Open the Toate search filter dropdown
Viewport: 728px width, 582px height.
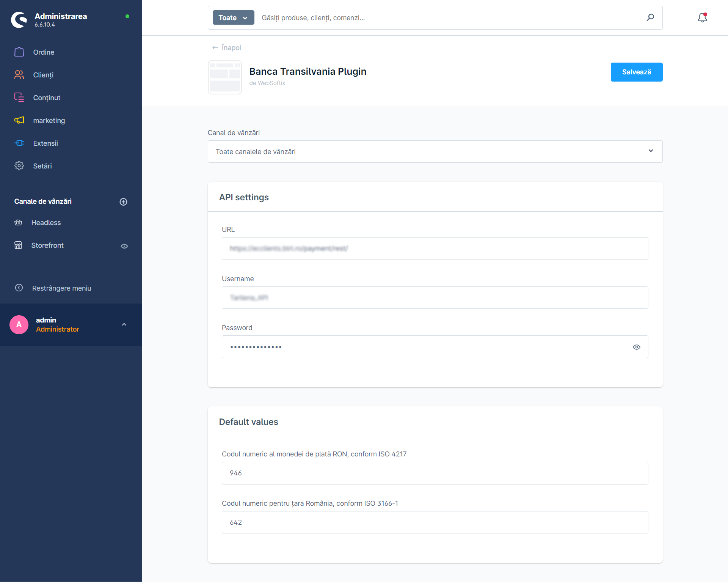pyautogui.click(x=233, y=18)
